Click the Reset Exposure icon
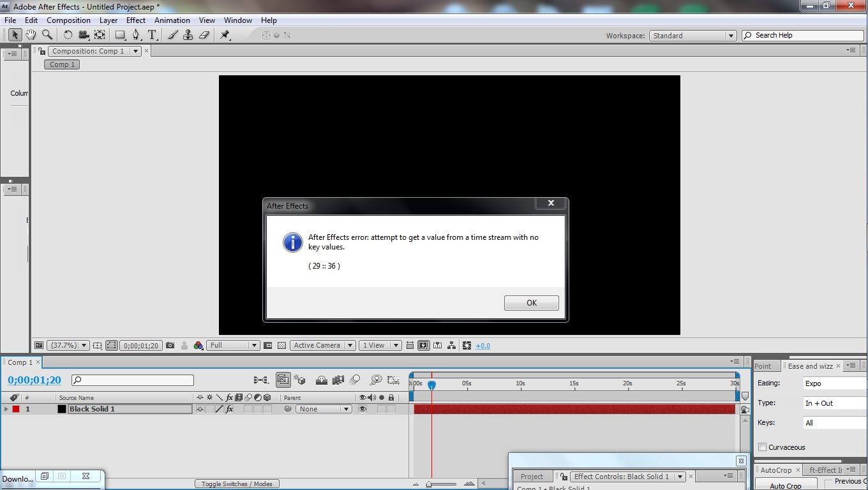Viewport: 868px width, 490px height. [x=467, y=345]
